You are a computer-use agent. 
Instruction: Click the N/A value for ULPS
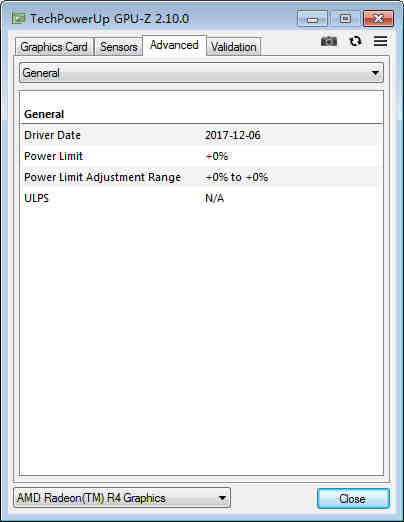click(214, 198)
